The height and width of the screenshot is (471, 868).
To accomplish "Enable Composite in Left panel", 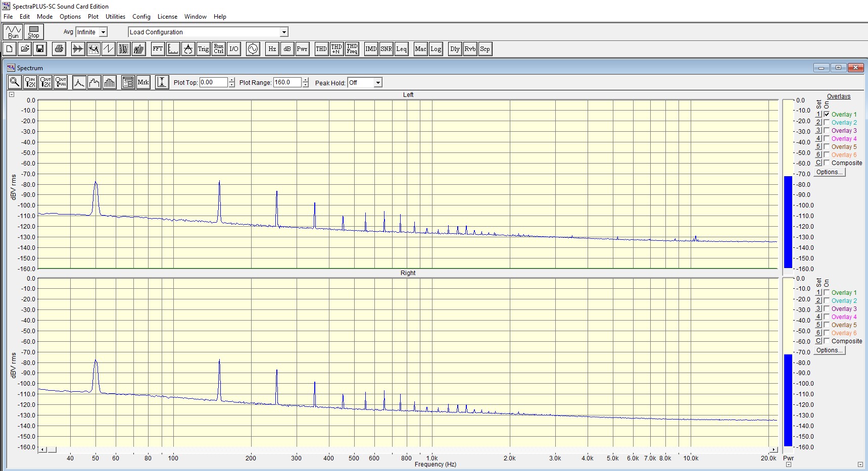I will coord(827,163).
